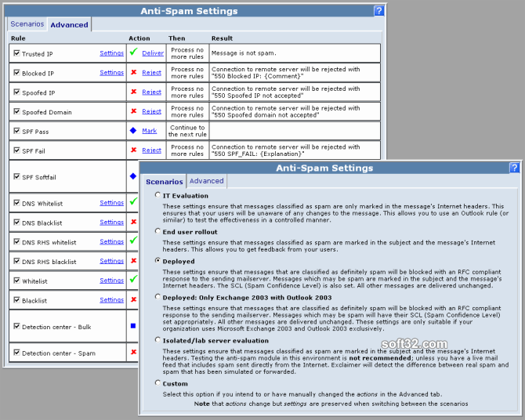This screenshot has width=525, height=420.
Task: Click the Reject action link for SPF Fail
Action: [x=152, y=150]
